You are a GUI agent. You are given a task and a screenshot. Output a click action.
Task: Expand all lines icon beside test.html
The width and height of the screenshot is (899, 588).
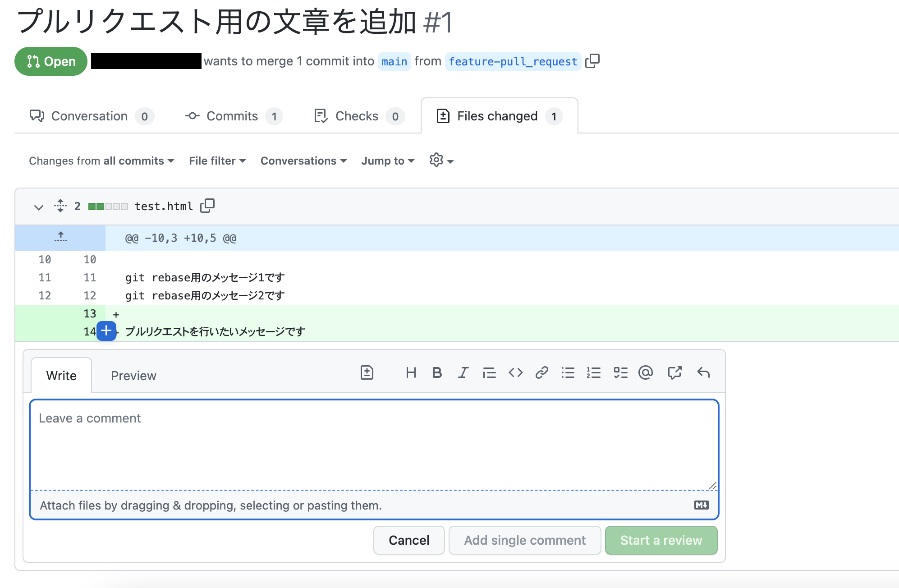pos(60,206)
